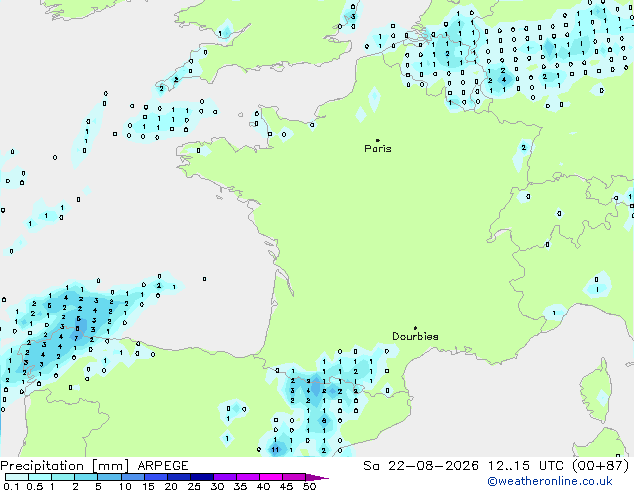The image size is (634, 490).
Task: Click the legend value '50'
Action: pos(309,486)
